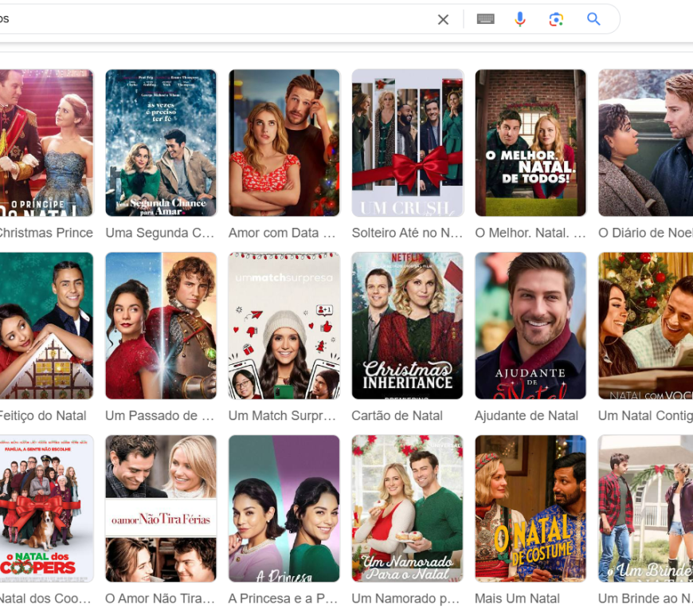
Task: Select the Christmas Inheritance poster
Action: point(407,326)
